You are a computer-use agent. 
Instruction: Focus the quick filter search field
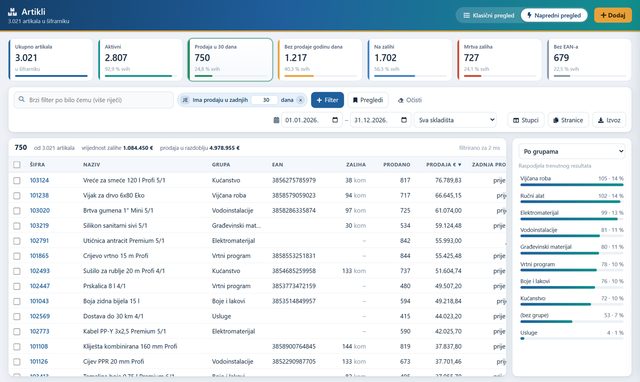(x=94, y=100)
